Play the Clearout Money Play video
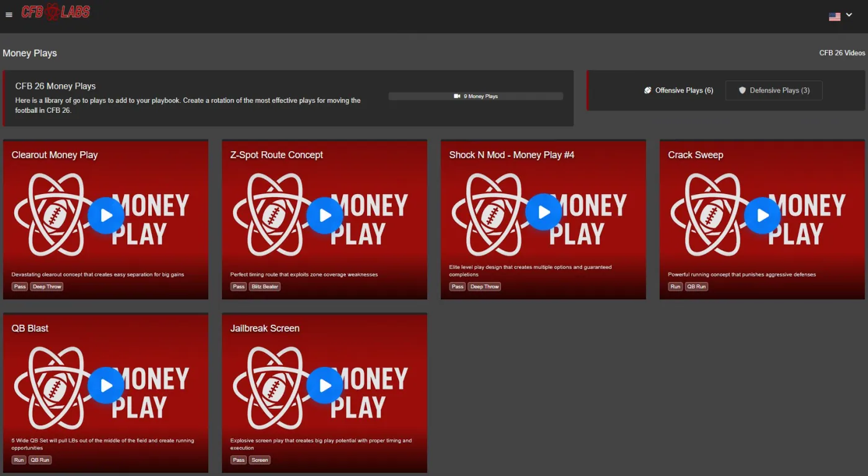This screenshot has width=868, height=476. click(106, 215)
